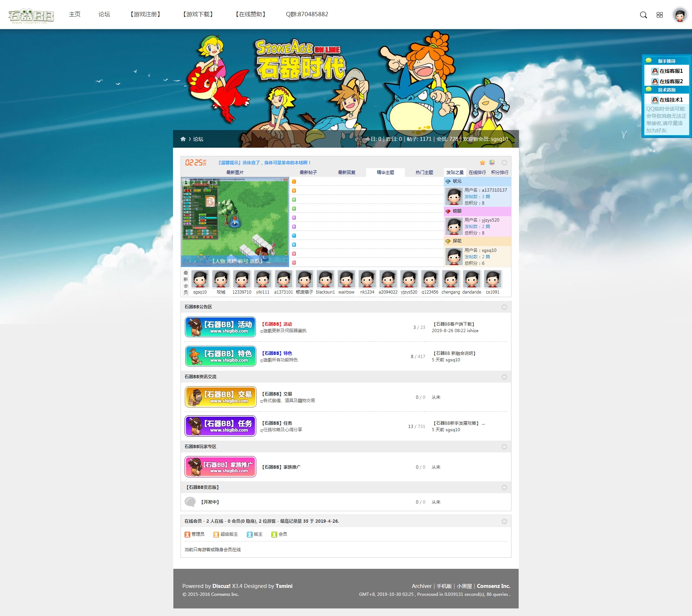Open 【游戏注册】 navigation item

pyautogui.click(x=145, y=14)
